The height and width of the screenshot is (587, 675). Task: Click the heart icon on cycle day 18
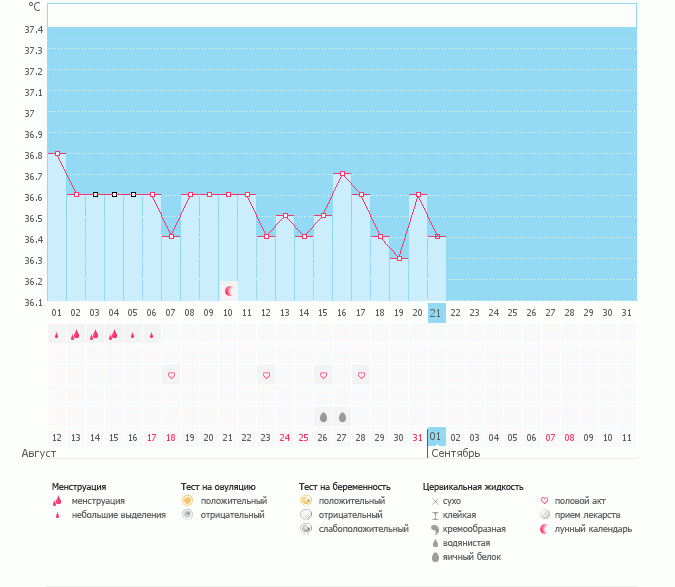361,375
